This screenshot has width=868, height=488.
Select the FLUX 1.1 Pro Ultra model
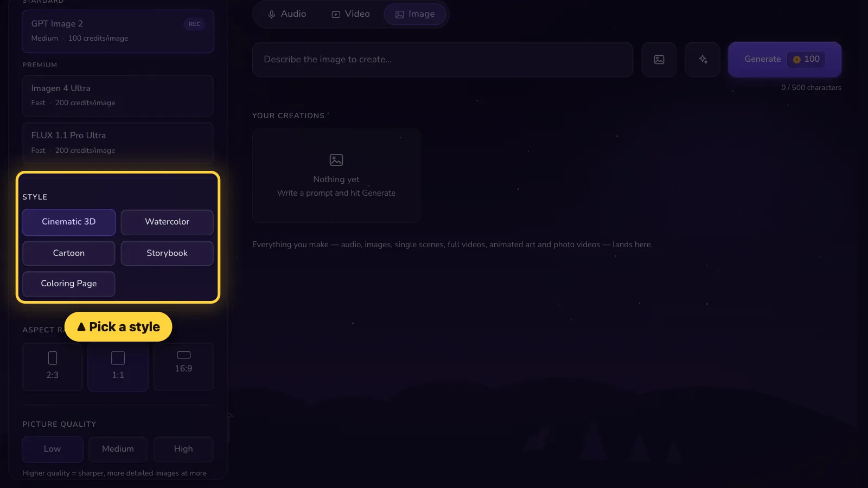[x=118, y=143]
